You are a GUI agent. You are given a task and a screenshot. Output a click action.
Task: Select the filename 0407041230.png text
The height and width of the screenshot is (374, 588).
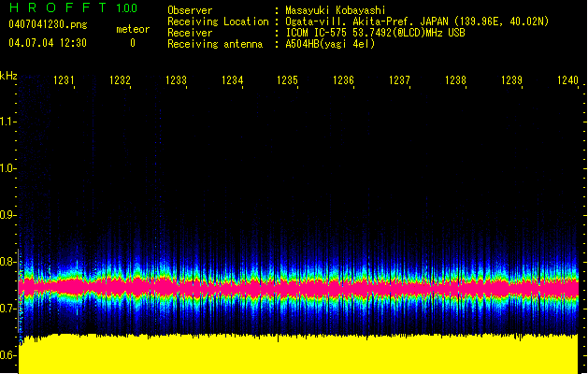pyautogui.click(x=47, y=24)
